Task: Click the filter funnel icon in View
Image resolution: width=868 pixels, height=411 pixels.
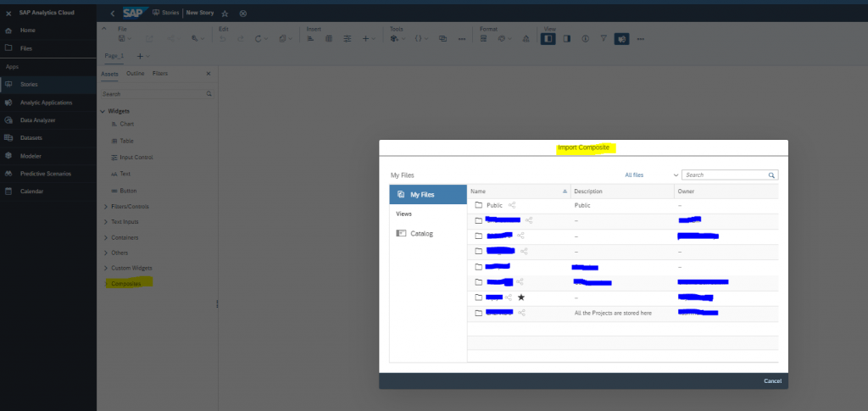Action: (604, 39)
